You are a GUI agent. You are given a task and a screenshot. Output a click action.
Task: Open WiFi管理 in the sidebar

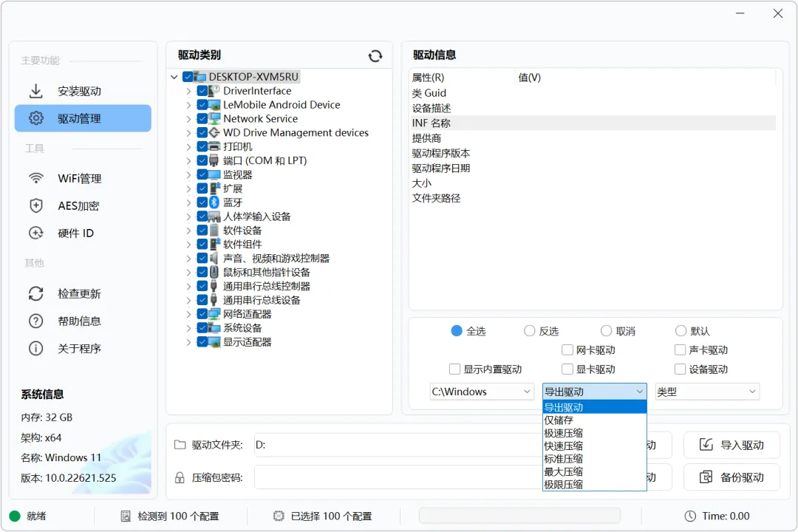pyautogui.click(x=83, y=178)
